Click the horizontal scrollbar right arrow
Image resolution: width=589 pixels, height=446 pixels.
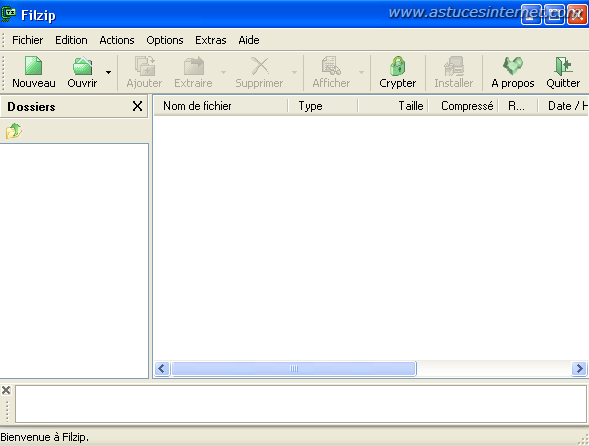click(x=579, y=369)
